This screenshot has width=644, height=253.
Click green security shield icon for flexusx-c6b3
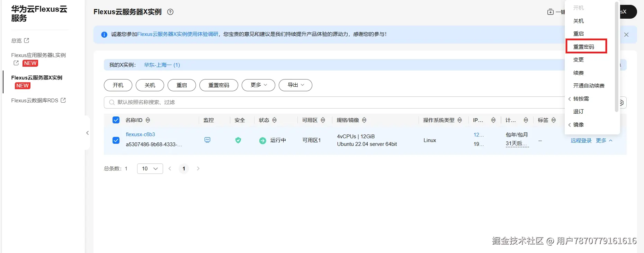tap(238, 140)
